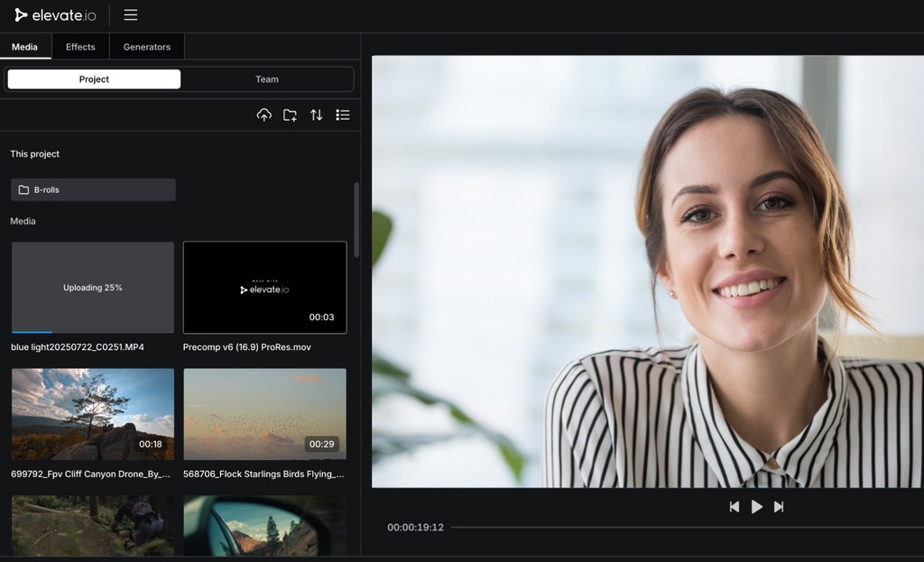
Task: Create a new folder with the folder-plus icon
Action: point(290,115)
